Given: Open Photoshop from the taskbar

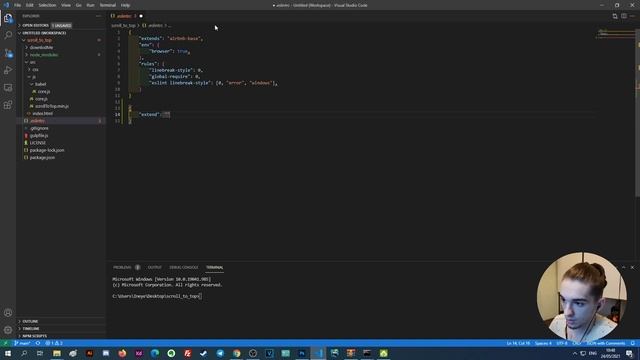Looking at the screenshot, I should pos(302,353).
